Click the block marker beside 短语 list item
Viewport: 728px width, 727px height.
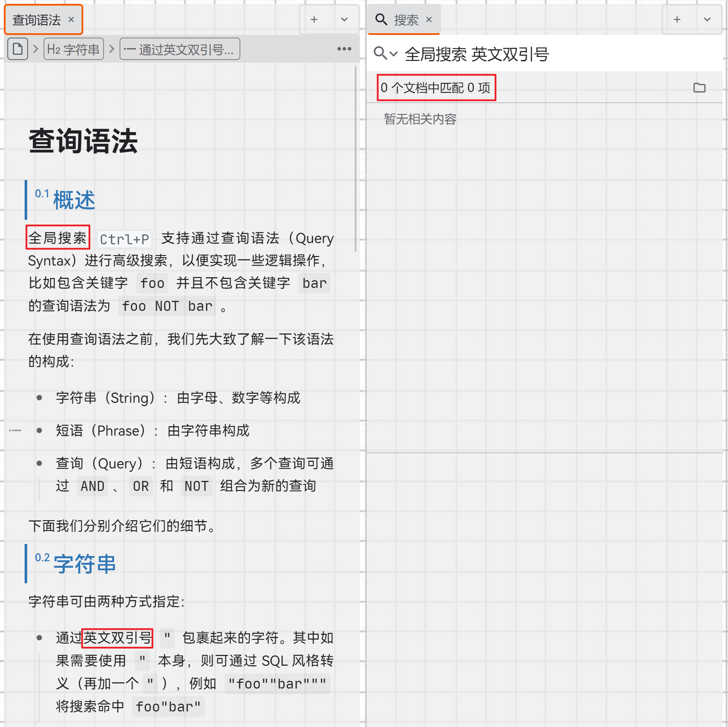[15, 430]
